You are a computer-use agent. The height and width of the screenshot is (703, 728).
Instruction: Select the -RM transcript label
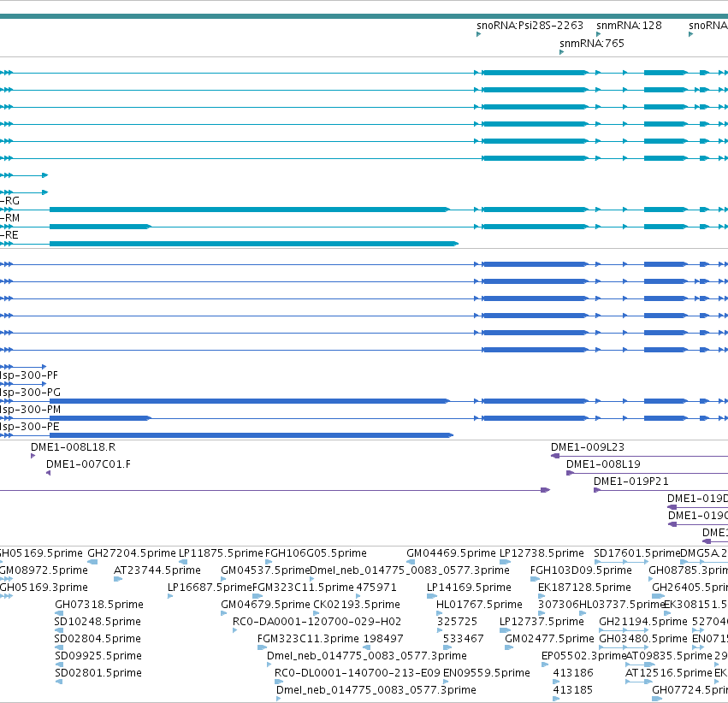click(9, 218)
